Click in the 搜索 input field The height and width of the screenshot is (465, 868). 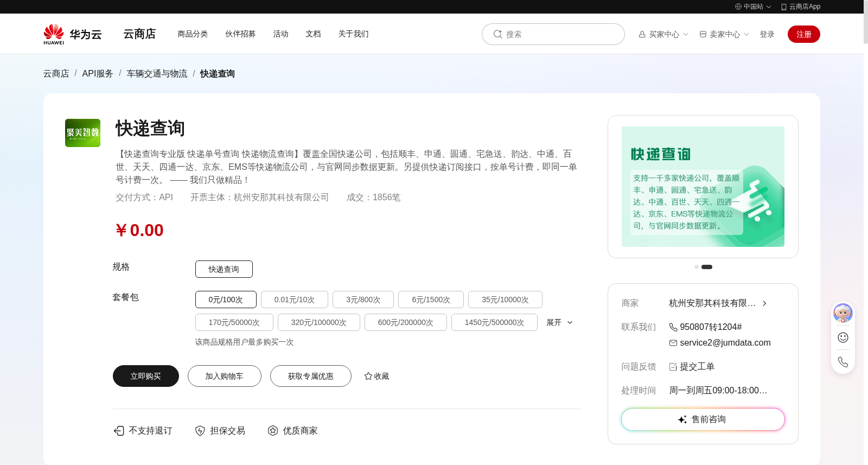[x=553, y=34]
